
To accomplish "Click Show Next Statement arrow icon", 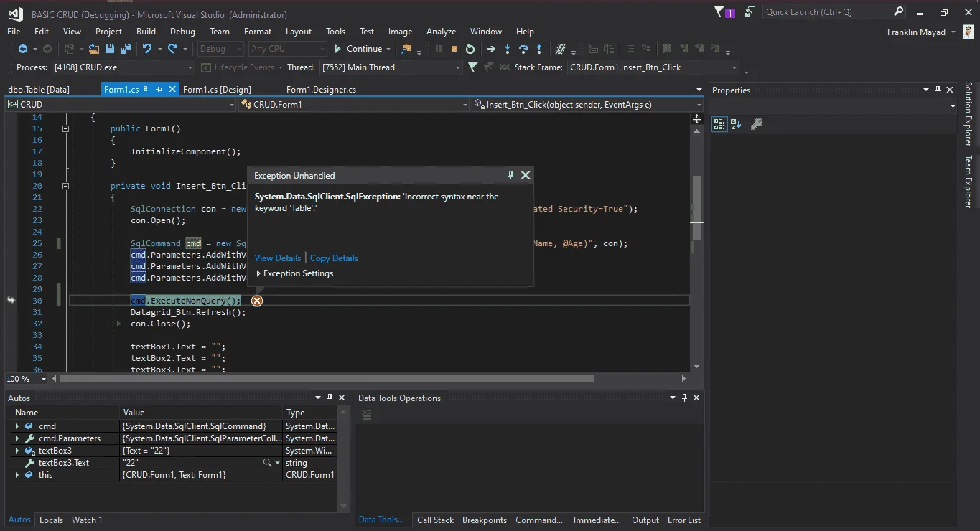I will (x=491, y=49).
